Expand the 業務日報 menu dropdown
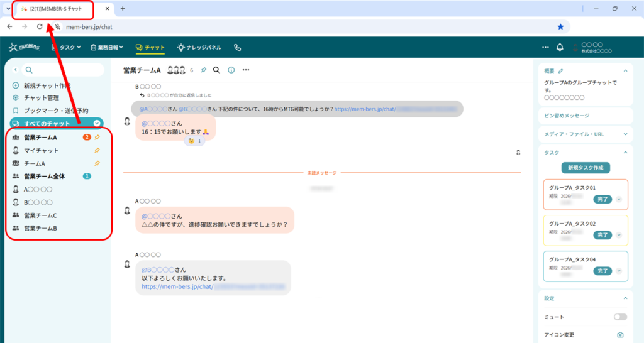This screenshot has height=343, width=644. click(x=107, y=48)
